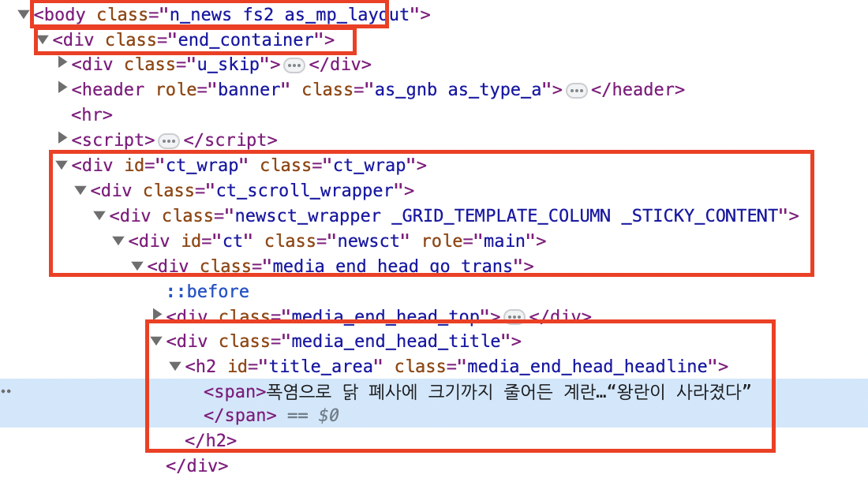This screenshot has height=478, width=868.
Task: Select the closing </h2> tag row
Action: tap(211, 440)
